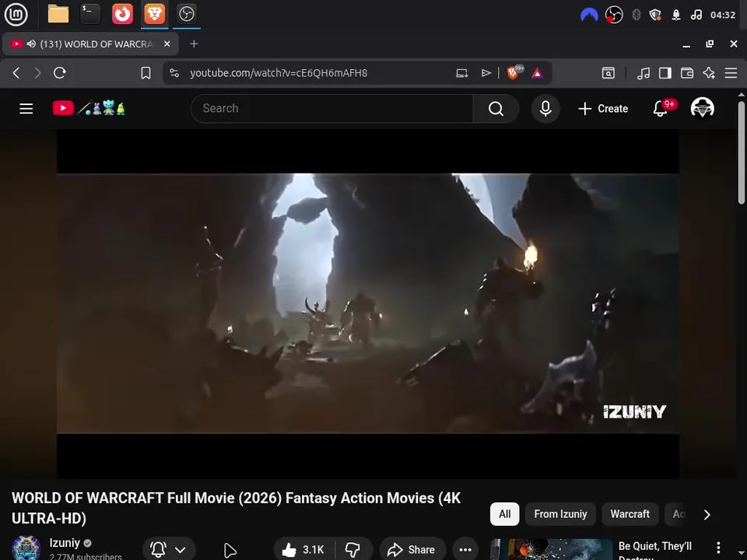Open Brave Rewards triangle icon
The image size is (747, 560).
pyautogui.click(x=537, y=73)
